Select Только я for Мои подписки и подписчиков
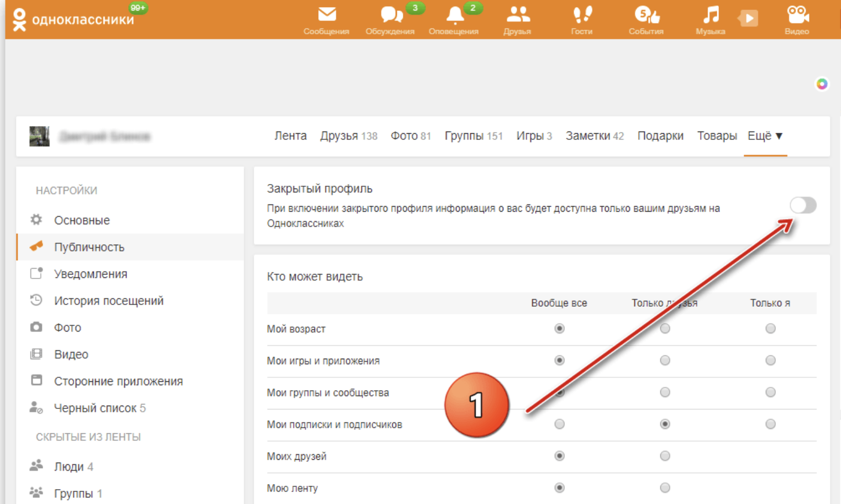 [x=770, y=424]
